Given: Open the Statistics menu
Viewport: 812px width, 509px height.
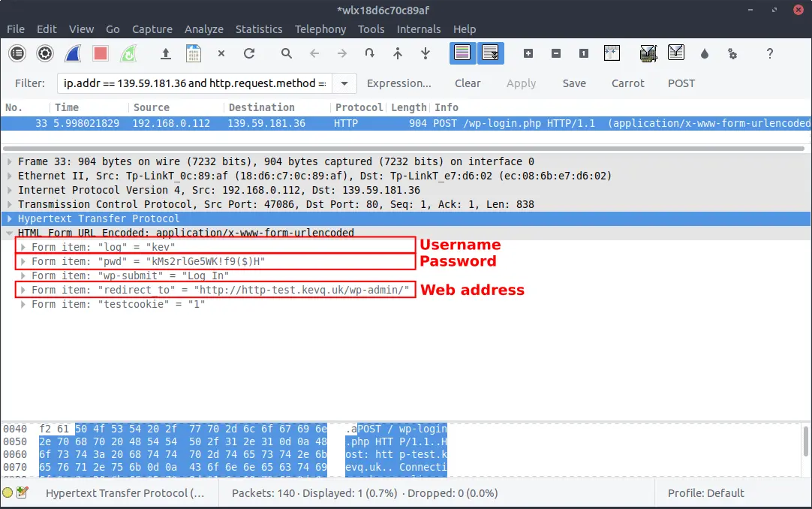Looking at the screenshot, I should coord(259,29).
